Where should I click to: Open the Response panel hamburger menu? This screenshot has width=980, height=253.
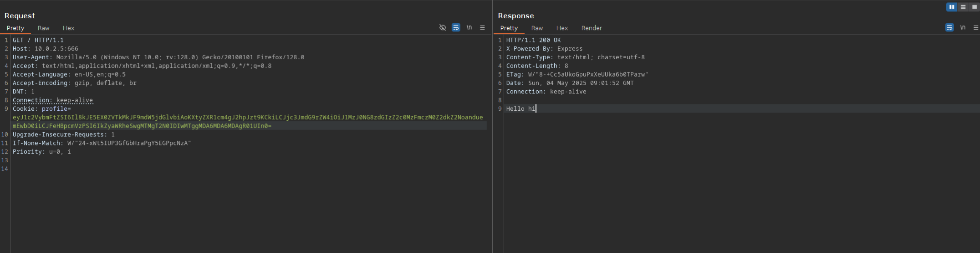(976, 28)
